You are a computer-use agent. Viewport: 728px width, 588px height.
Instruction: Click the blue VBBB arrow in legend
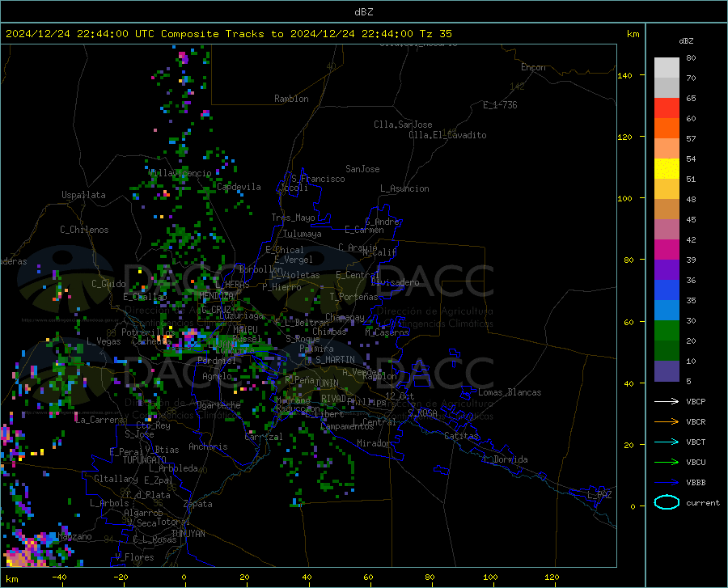667,483
